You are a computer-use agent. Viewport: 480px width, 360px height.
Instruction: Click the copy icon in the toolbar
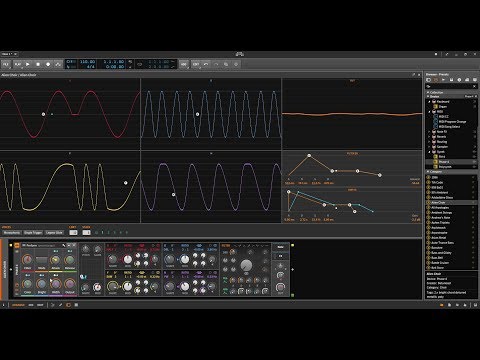coord(226,64)
